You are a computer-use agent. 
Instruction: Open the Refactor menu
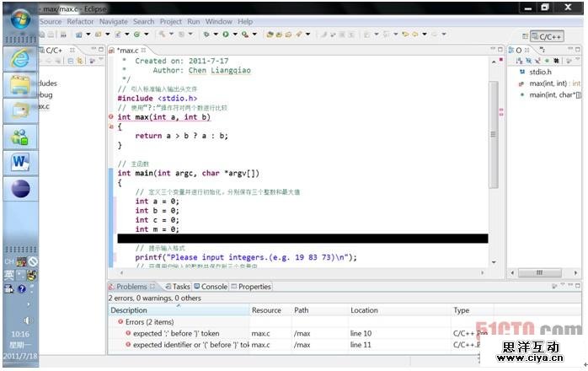80,21
